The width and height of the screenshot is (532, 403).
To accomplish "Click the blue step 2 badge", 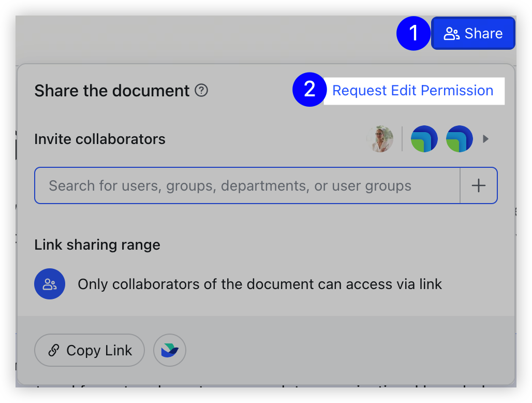I will pyautogui.click(x=309, y=90).
